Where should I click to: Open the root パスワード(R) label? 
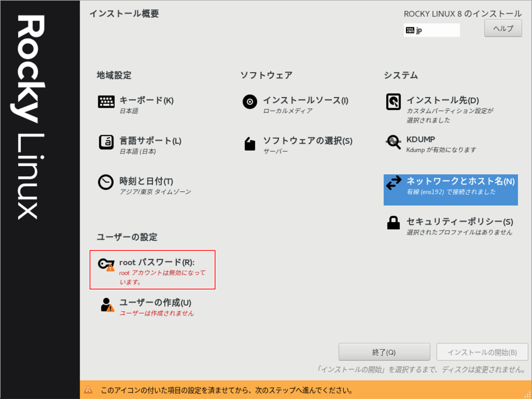[x=157, y=262]
